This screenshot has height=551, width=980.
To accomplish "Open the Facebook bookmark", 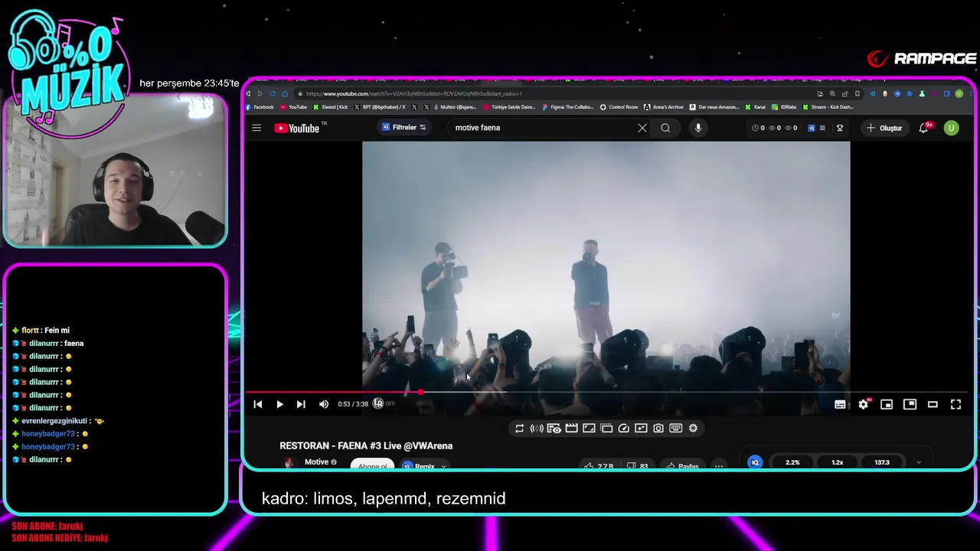I will [x=260, y=107].
